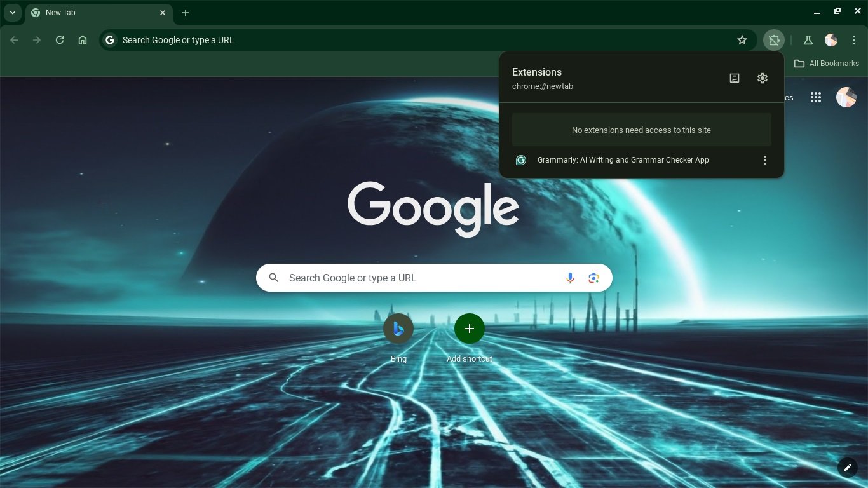Image resolution: width=868 pixels, height=488 pixels.
Task: Click 'No extensions need access' message
Action: point(641,130)
